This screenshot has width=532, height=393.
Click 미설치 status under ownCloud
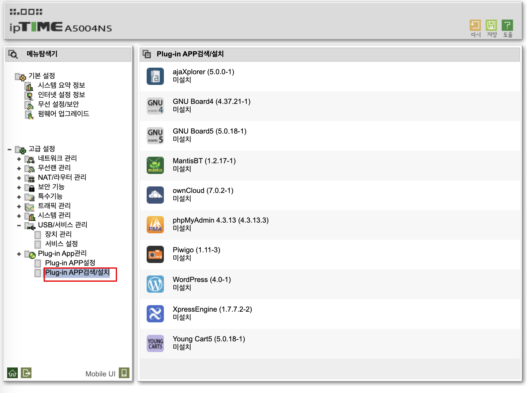coord(182,199)
